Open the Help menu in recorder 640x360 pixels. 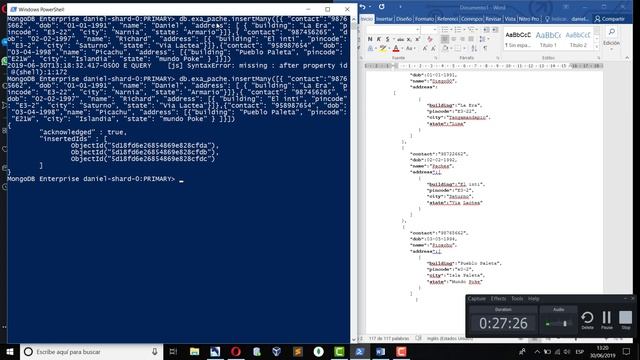533,299
